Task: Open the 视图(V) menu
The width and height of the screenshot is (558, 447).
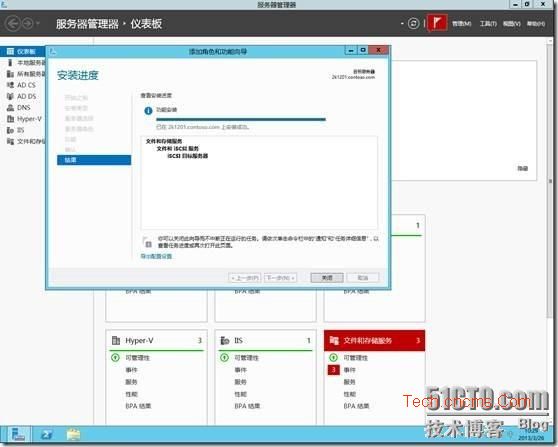Action: point(512,23)
